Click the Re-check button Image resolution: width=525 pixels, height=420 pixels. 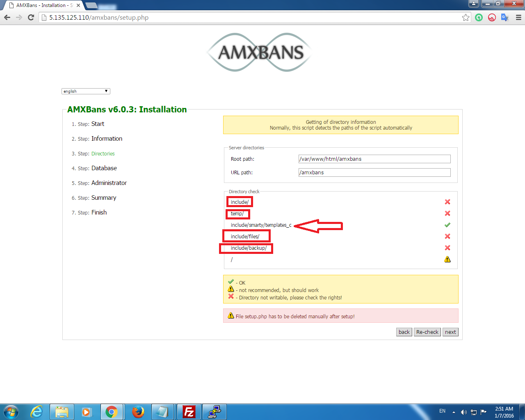[427, 332]
